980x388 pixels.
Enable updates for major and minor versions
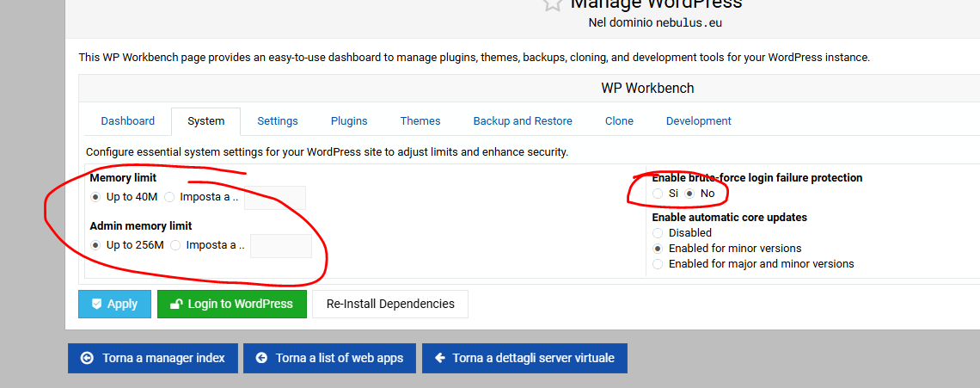(658, 264)
